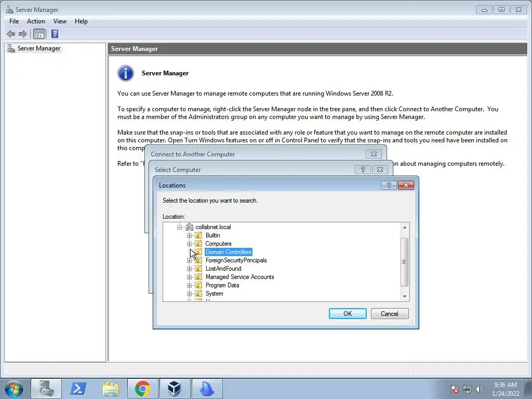Select the Program Data location

(222, 285)
